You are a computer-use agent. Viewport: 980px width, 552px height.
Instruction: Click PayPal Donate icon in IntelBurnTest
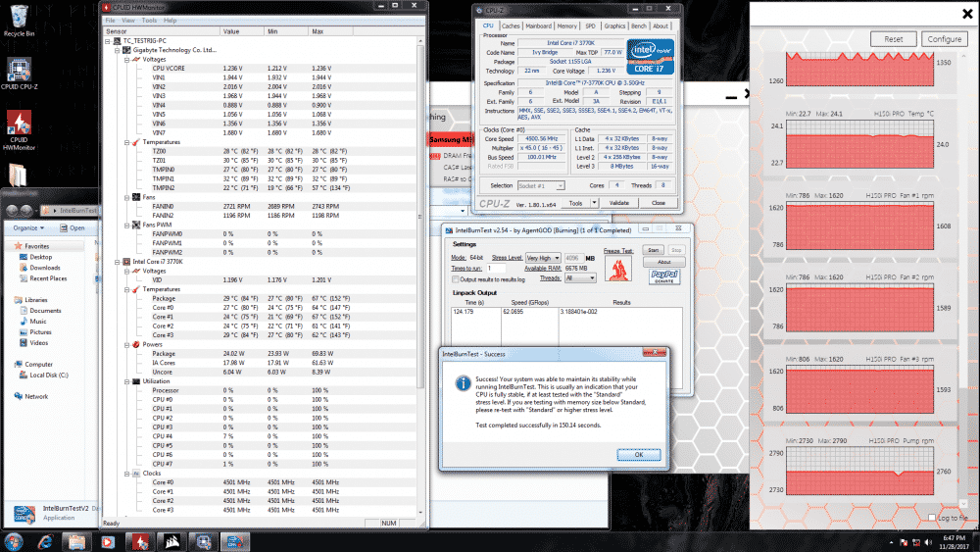click(x=664, y=276)
